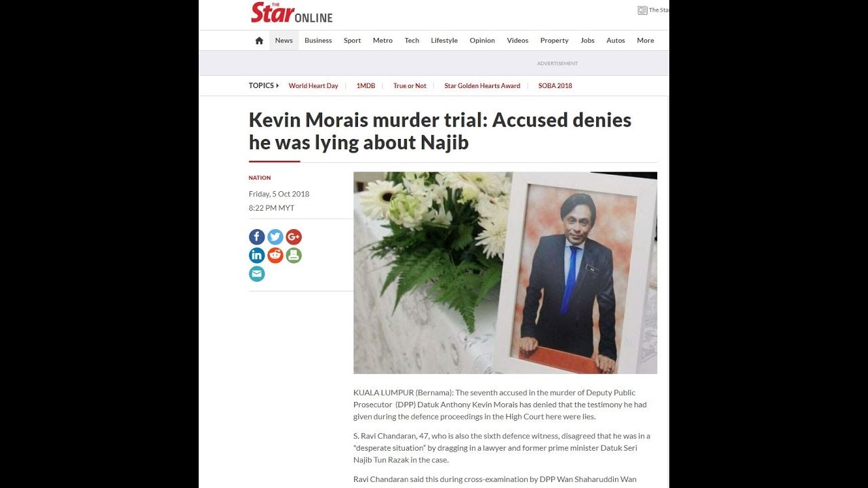Screen dimensions: 868x488
Task: Share article on Twitter
Action: coord(275,237)
